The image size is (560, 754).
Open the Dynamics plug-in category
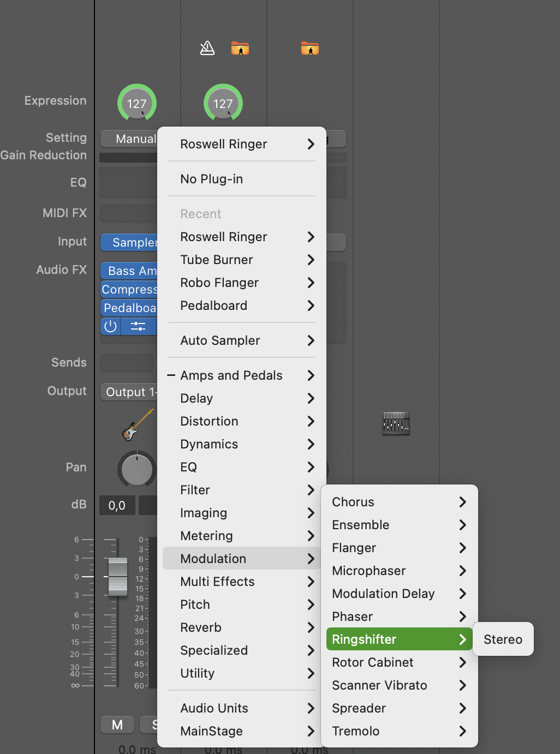(x=242, y=444)
